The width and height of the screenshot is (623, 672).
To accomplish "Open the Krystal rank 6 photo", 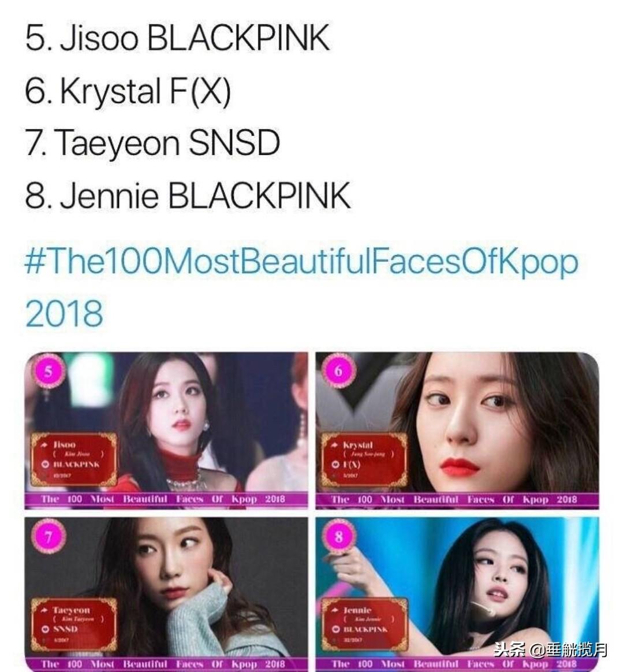I will pos(457,430).
